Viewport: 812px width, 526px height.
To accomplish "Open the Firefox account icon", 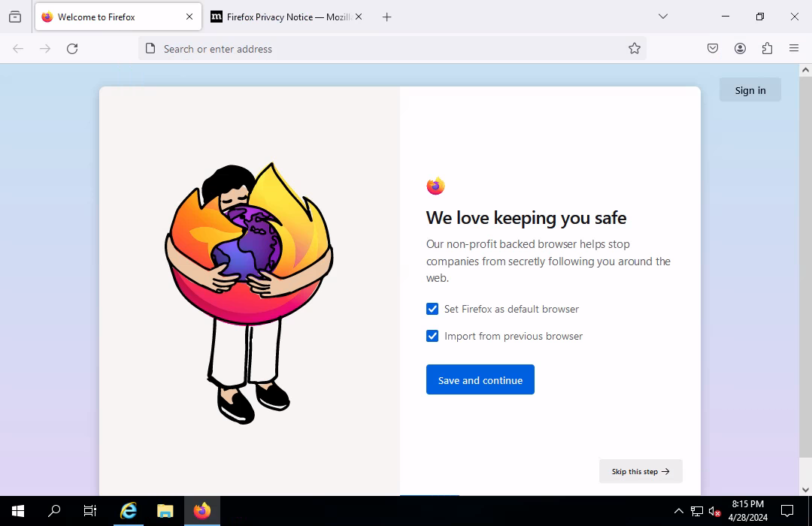I will pos(740,49).
